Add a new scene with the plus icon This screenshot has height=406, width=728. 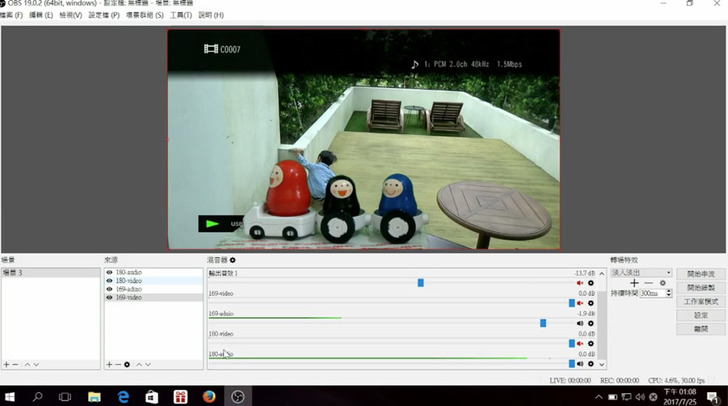(x=6, y=365)
